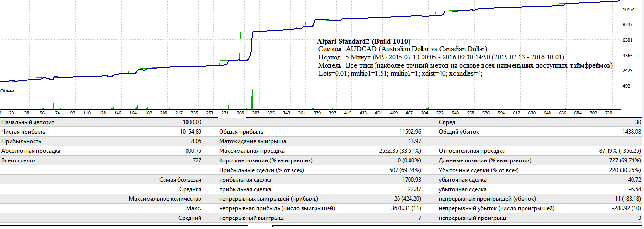Click the 492 value on the balance axis
The height and width of the screenshot is (229, 644).
tap(626, 86)
